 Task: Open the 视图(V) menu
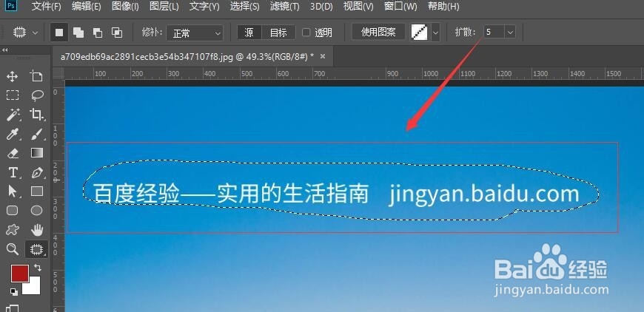[x=358, y=7]
